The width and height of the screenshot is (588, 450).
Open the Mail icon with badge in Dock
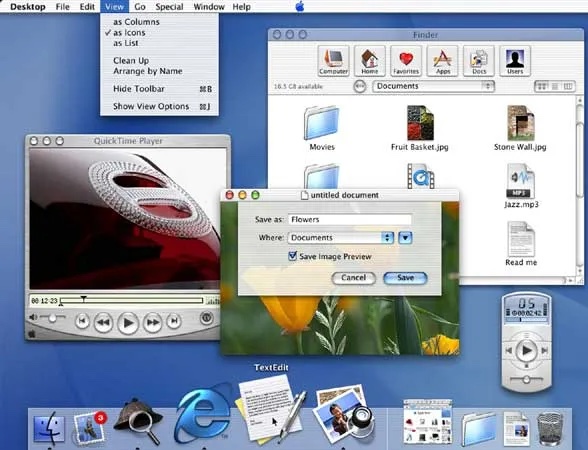tap(90, 428)
